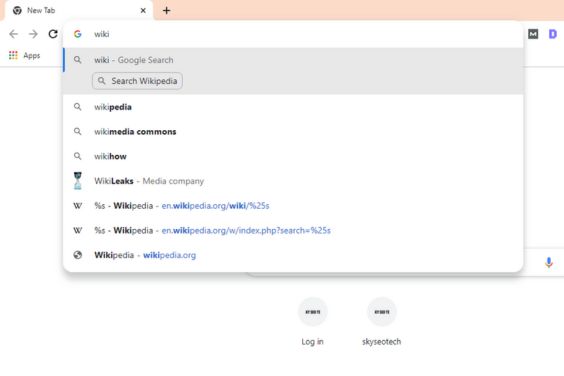Click the dark M extension icon
Viewport: 564px width, 376px height.
pyautogui.click(x=533, y=34)
